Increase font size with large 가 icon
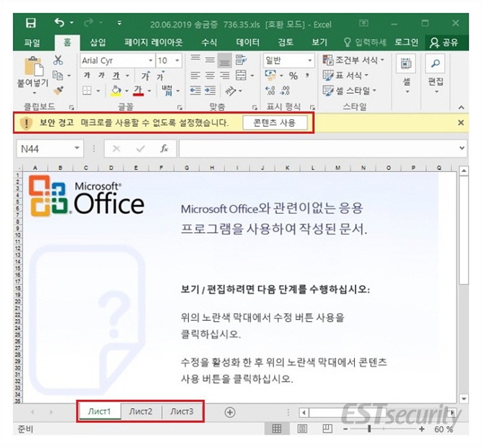482x448 pixels. [145, 76]
